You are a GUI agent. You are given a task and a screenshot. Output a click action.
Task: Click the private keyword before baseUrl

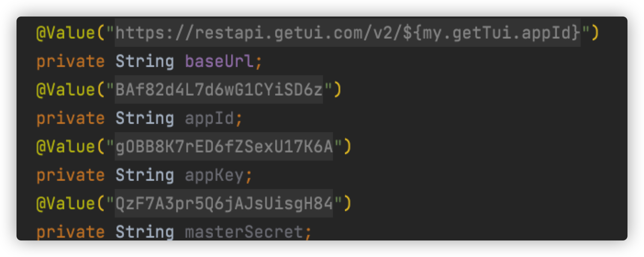click(71, 61)
